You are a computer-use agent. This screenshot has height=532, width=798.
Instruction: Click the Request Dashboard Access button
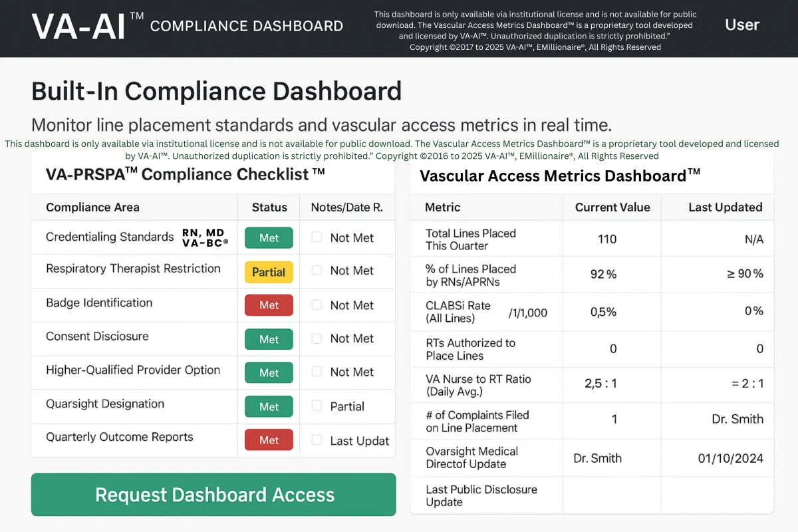pos(213,495)
